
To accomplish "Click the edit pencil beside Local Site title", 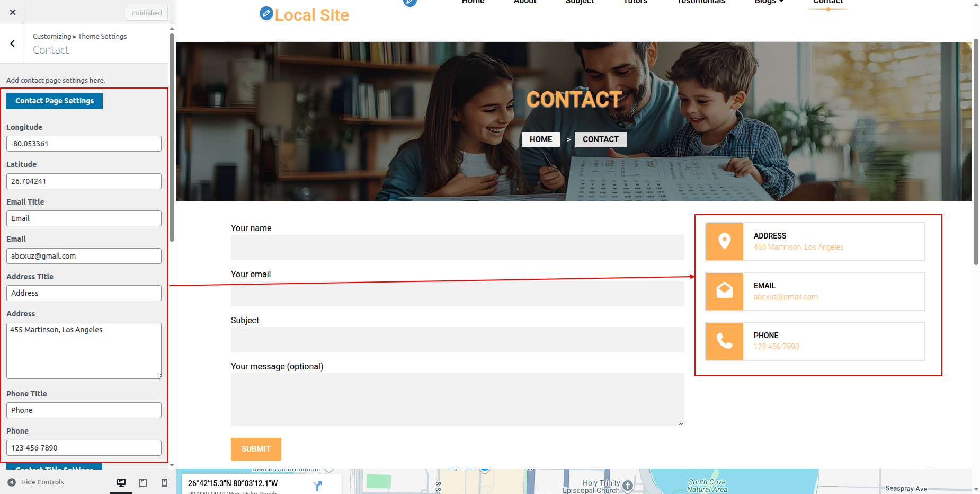I will coord(266,13).
